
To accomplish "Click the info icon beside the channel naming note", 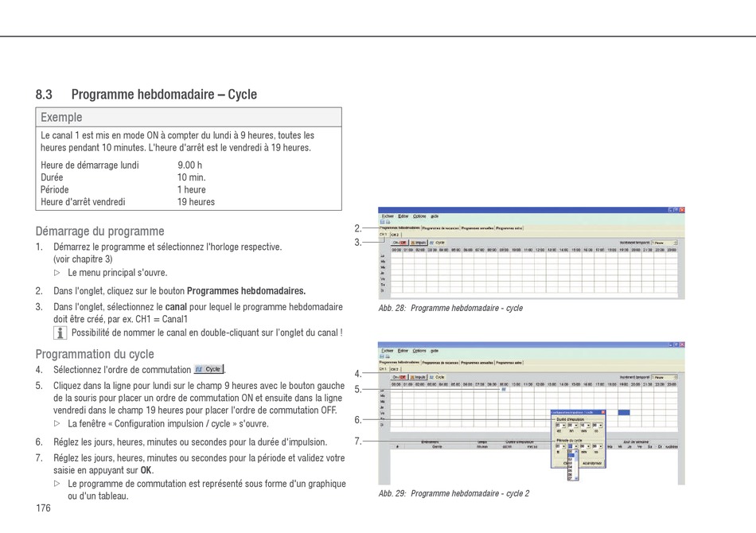I will [60, 333].
